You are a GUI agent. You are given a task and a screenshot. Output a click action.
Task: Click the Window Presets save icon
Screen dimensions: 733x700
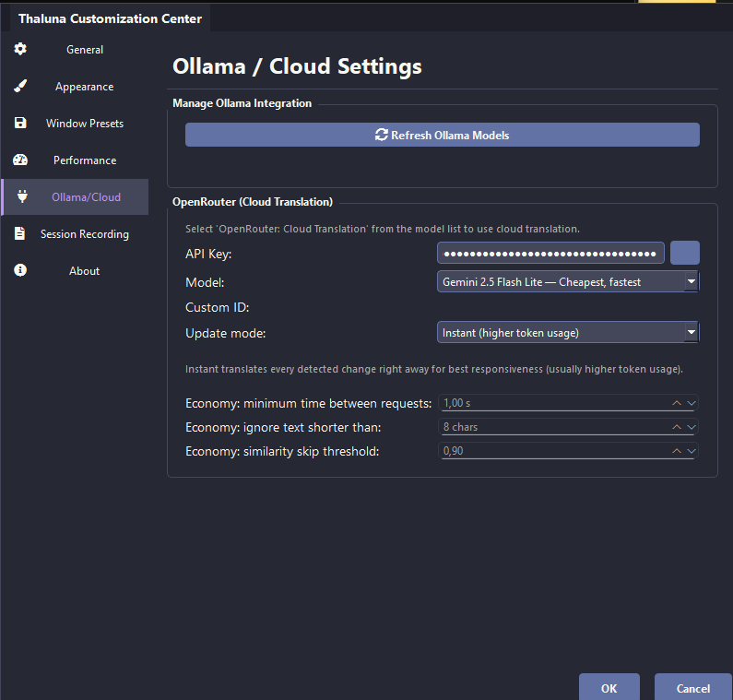coord(20,123)
